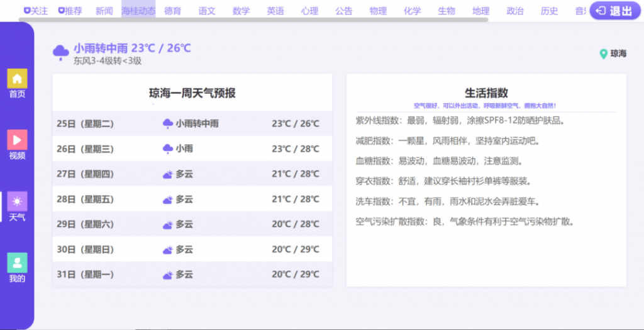
Task: Click the 琼海一周天气预报 heading
Action: coord(192,93)
